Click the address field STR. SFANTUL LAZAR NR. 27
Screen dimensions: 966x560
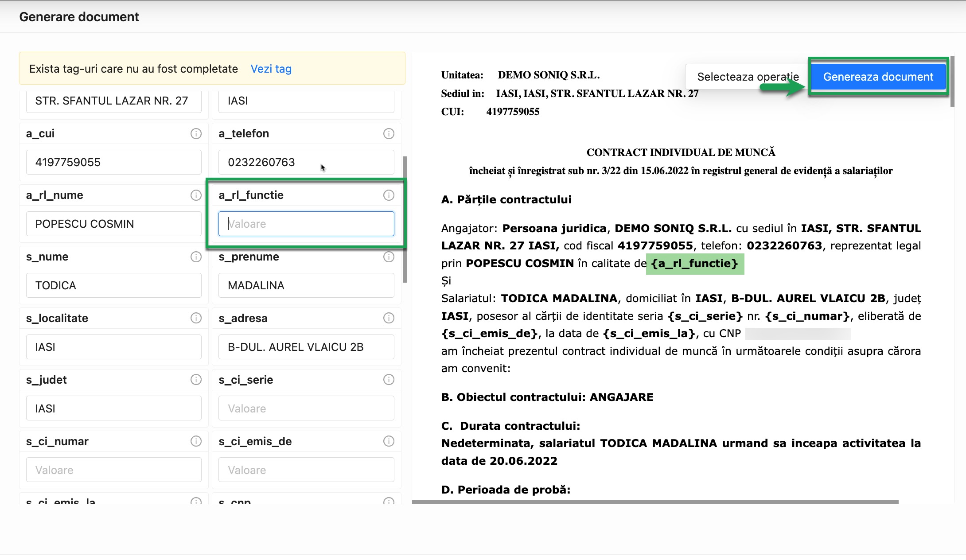pyautogui.click(x=114, y=101)
